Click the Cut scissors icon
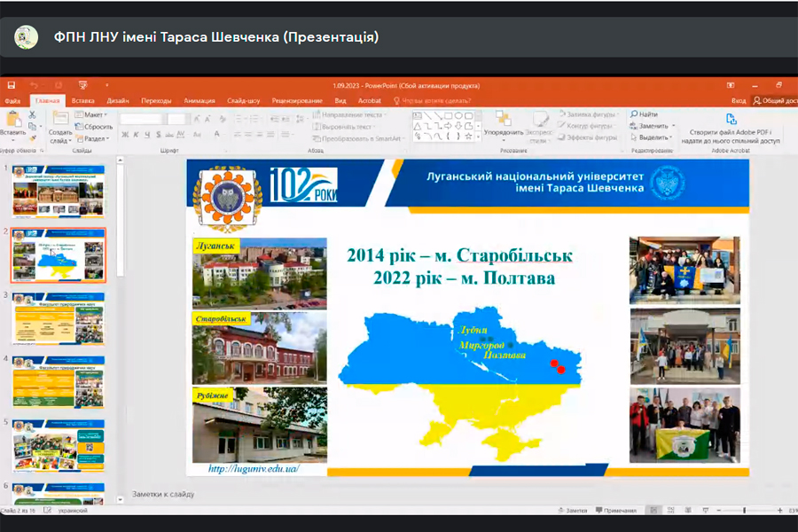The image size is (798, 532). (x=33, y=114)
